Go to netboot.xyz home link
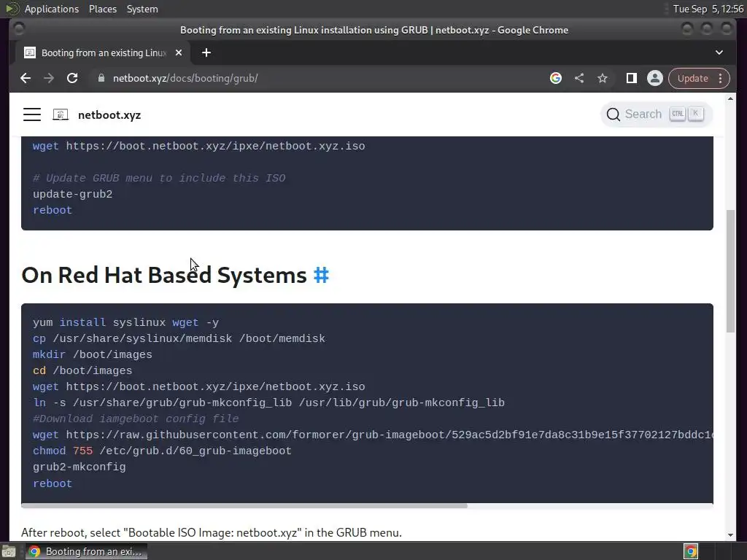This screenshot has width=747, height=560. pos(109,115)
